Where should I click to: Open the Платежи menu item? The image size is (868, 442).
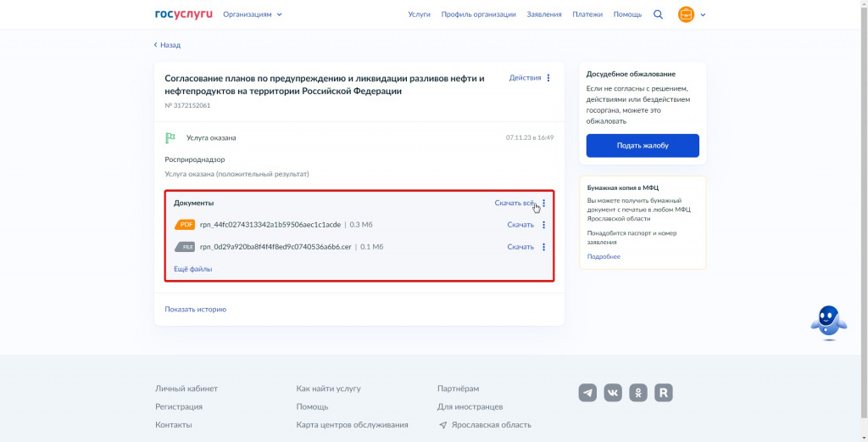(x=587, y=14)
